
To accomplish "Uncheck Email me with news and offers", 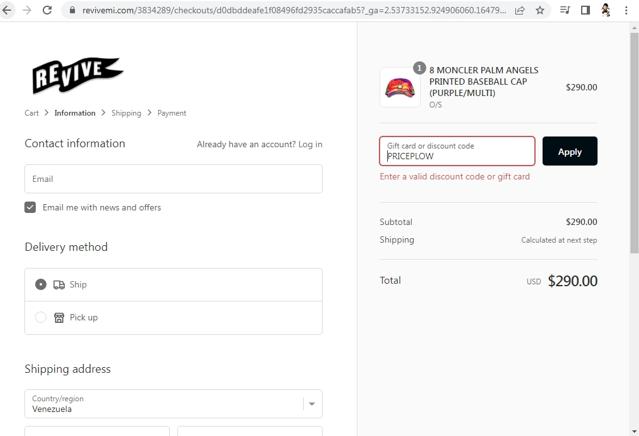I will (x=30, y=207).
